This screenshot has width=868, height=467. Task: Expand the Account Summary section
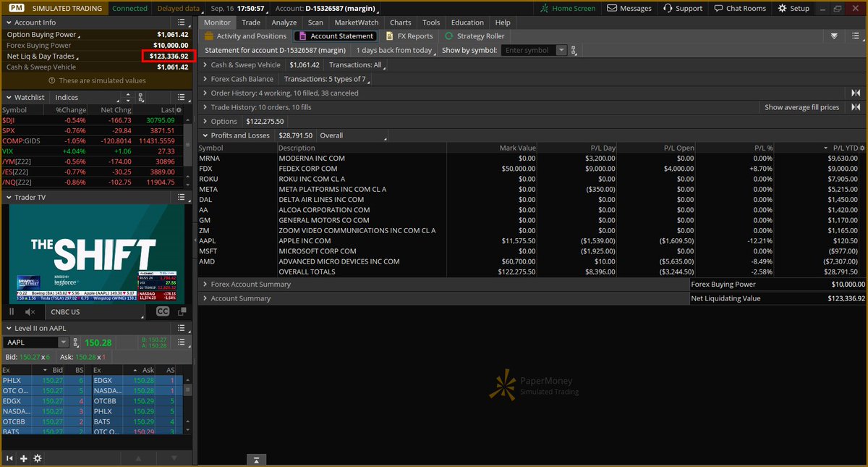205,298
